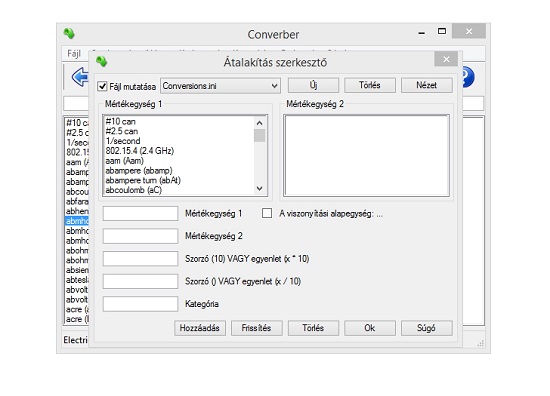The image size is (550, 396).
Task: Click the Szorzó () VAGY egyenlet (x / 10) field
Action: pyautogui.click(x=140, y=281)
